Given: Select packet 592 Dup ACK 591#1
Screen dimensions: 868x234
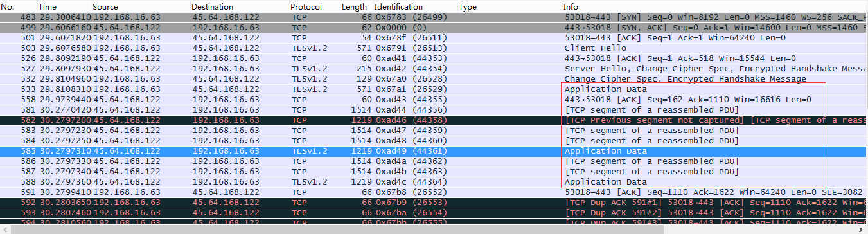Looking at the screenshot, I should point(434,203).
